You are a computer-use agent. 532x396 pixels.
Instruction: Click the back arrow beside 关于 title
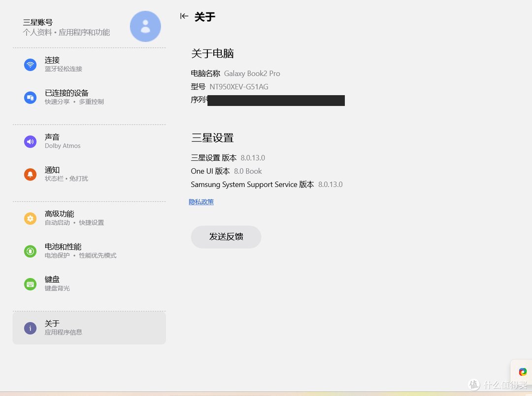click(x=184, y=16)
